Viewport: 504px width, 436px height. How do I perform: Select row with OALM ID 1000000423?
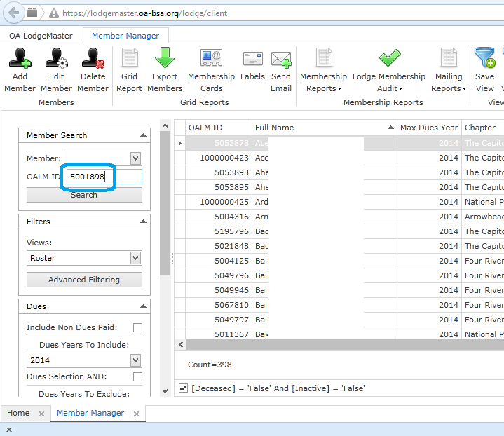pos(339,158)
